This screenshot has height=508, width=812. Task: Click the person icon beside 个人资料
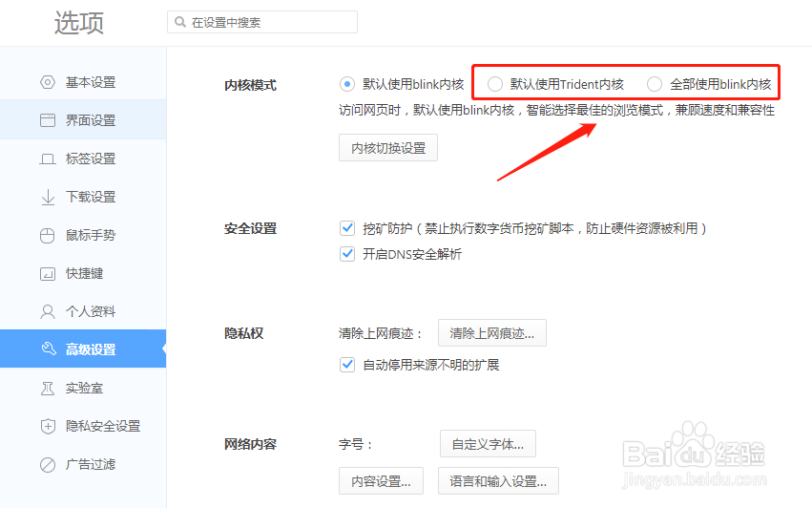click(x=48, y=311)
